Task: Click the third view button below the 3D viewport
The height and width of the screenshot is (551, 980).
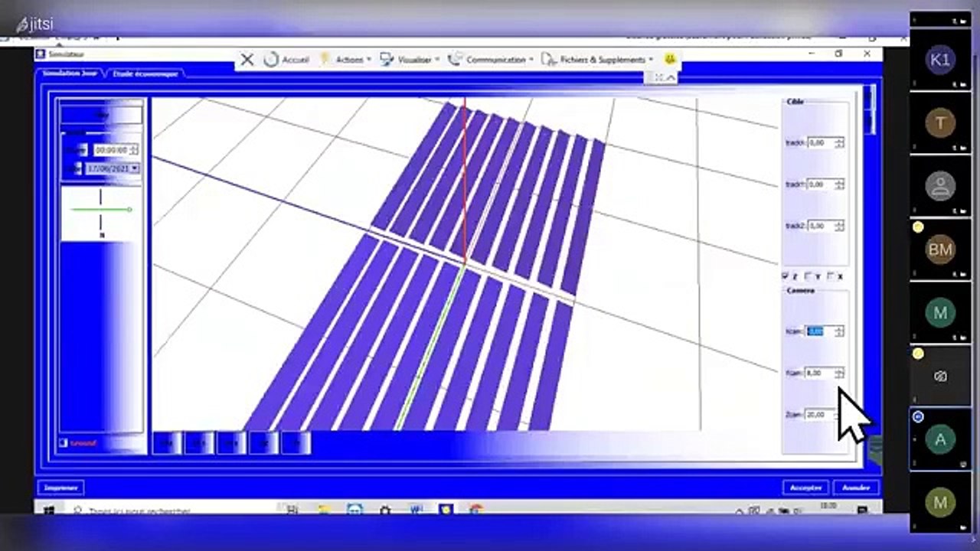Action: click(231, 442)
